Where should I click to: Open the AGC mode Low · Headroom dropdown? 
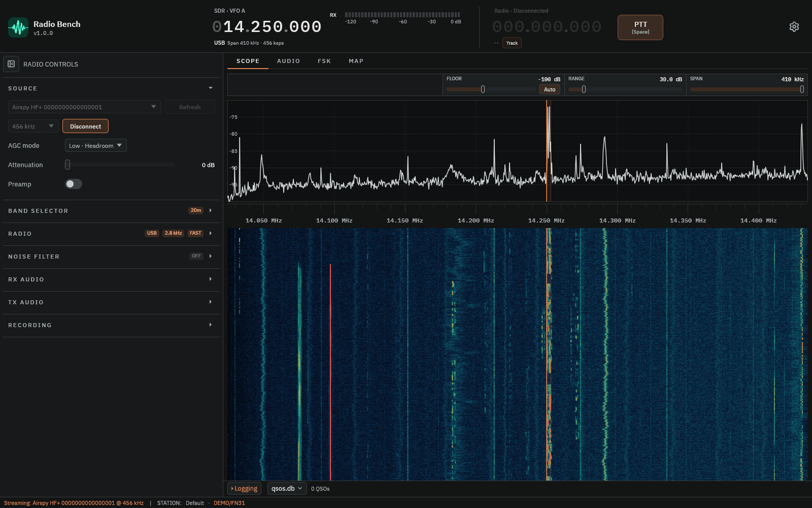point(96,145)
